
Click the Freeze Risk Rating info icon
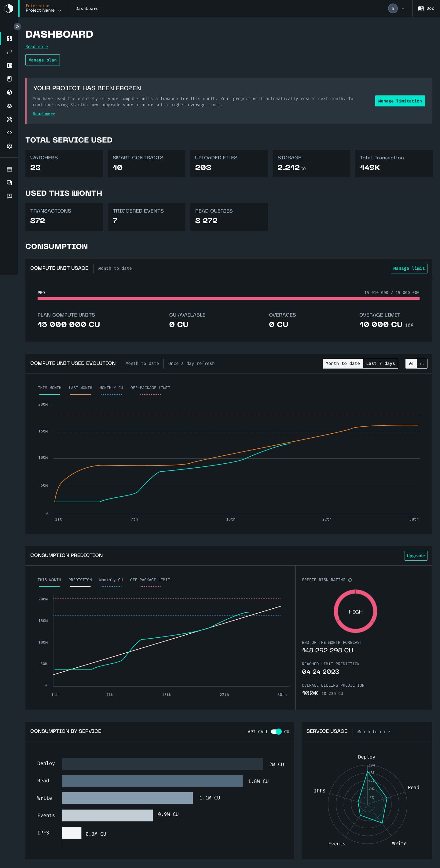350,580
